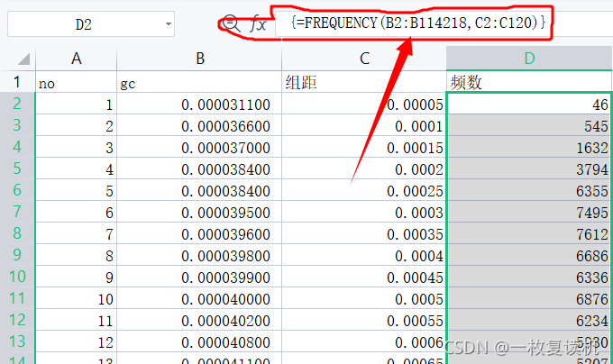Click cell with value 0.000031100
Screen dimensions: 613x364
click(x=199, y=104)
